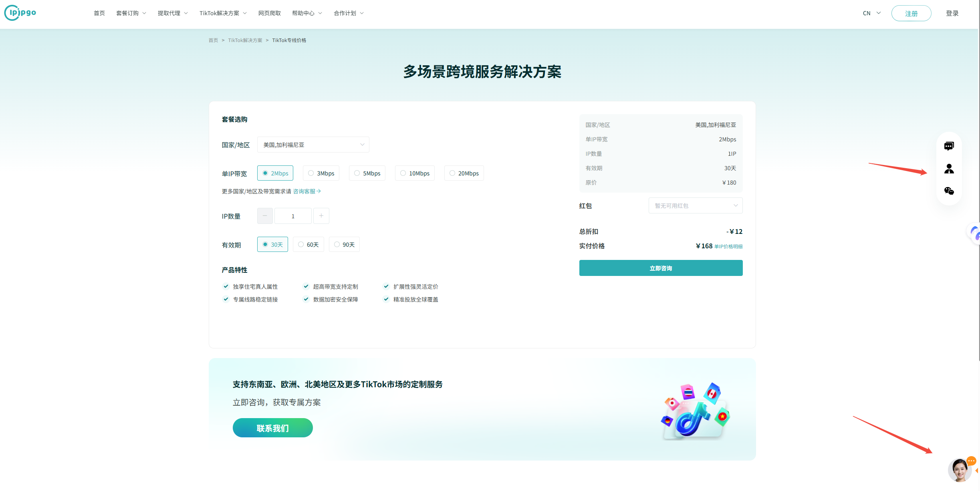The image size is (980, 491).
Task: Click the 联系我们 button
Action: 272,428
